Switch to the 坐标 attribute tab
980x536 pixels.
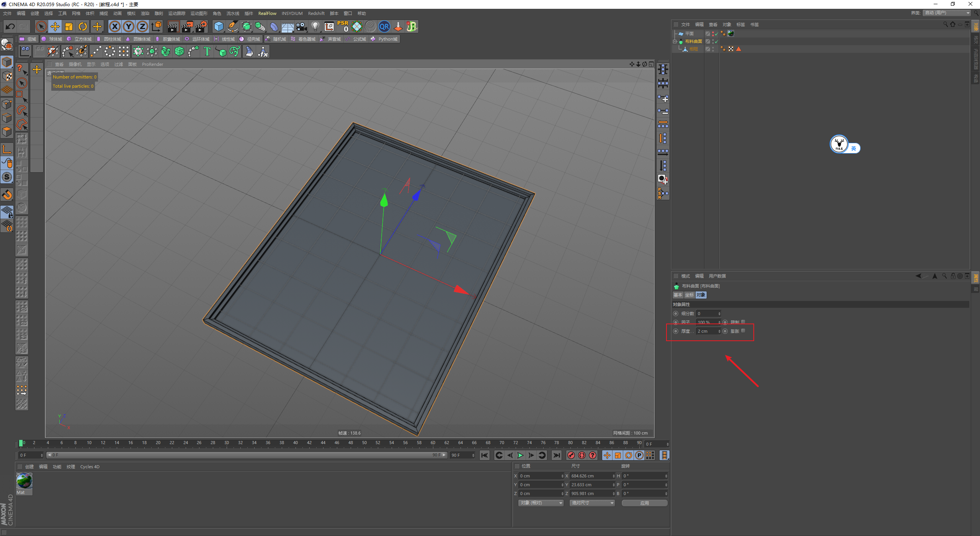click(x=689, y=295)
